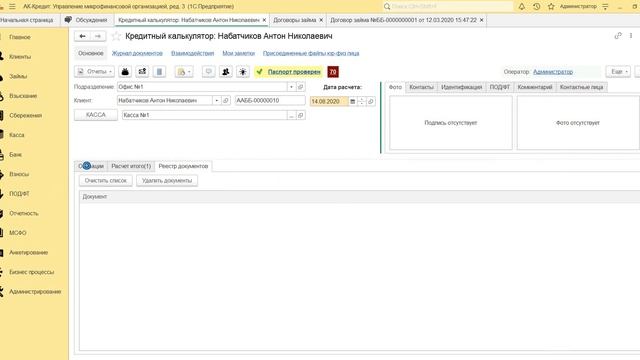Select the Реестр документов tab

point(183,167)
